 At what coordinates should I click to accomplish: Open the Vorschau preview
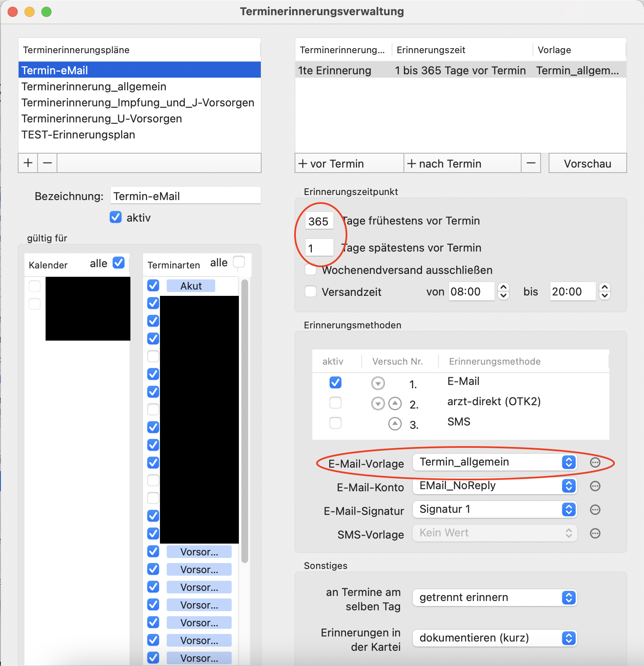click(x=587, y=163)
